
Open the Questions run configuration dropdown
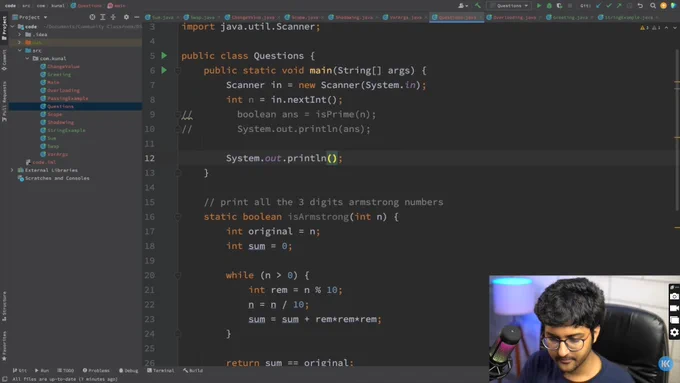509,6
